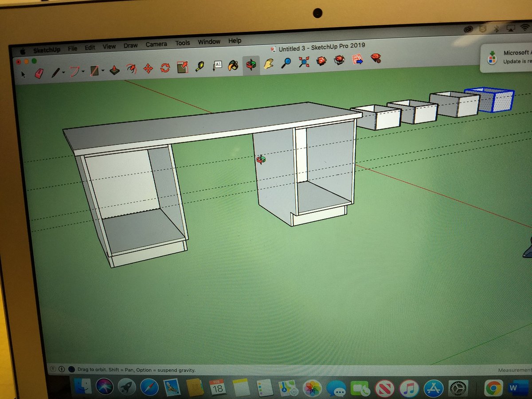Open the Help menu
532x399 pixels.
[235, 41]
